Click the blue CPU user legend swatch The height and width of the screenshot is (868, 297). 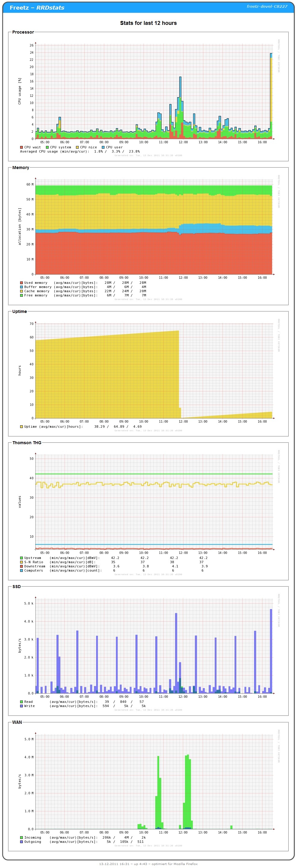pos(103,147)
